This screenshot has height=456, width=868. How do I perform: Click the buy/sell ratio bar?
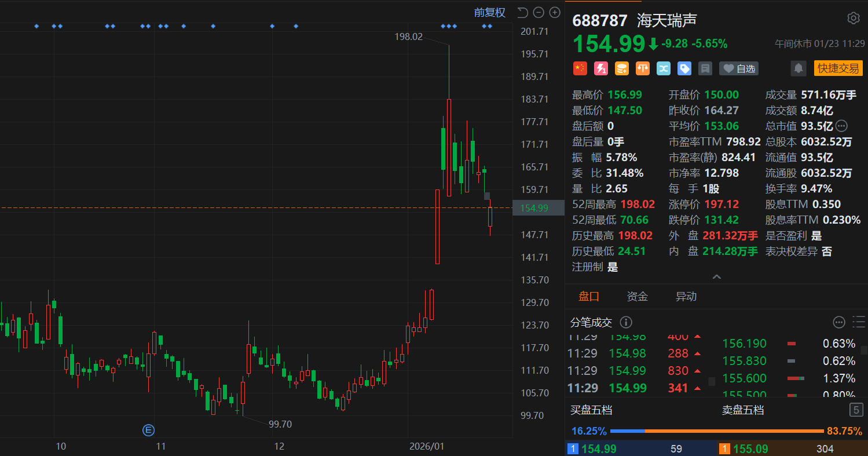pos(716,431)
